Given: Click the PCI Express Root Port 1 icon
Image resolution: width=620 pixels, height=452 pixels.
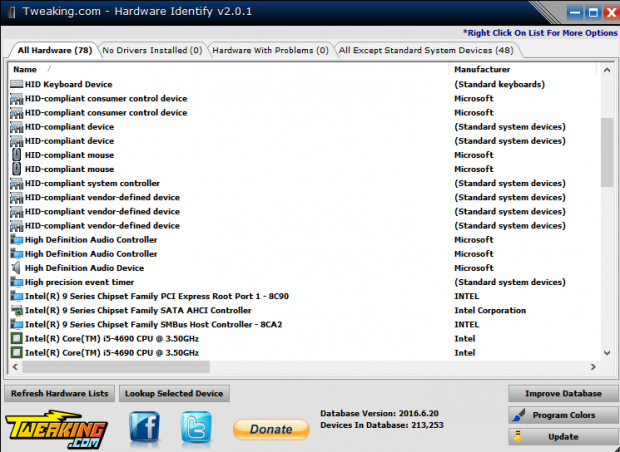Looking at the screenshot, I should (x=16, y=296).
